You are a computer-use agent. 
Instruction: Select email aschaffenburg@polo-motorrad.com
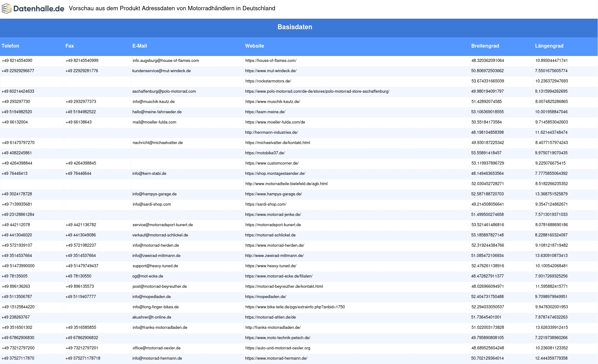[x=164, y=91]
